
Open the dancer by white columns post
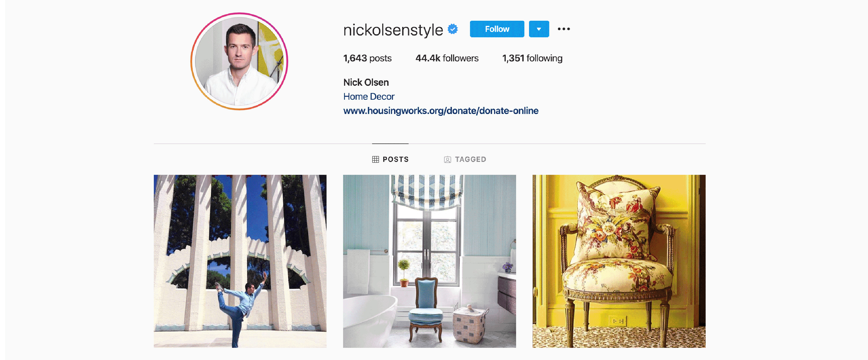click(240, 261)
